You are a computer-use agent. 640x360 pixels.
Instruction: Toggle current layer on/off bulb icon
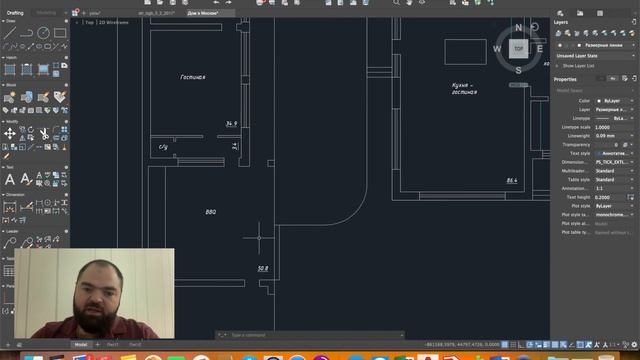[x=560, y=45]
